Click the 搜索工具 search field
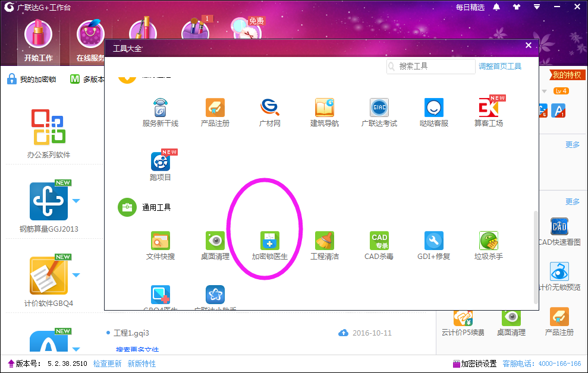This screenshot has height=373, width=588. pyautogui.click(x=431, y=67)
